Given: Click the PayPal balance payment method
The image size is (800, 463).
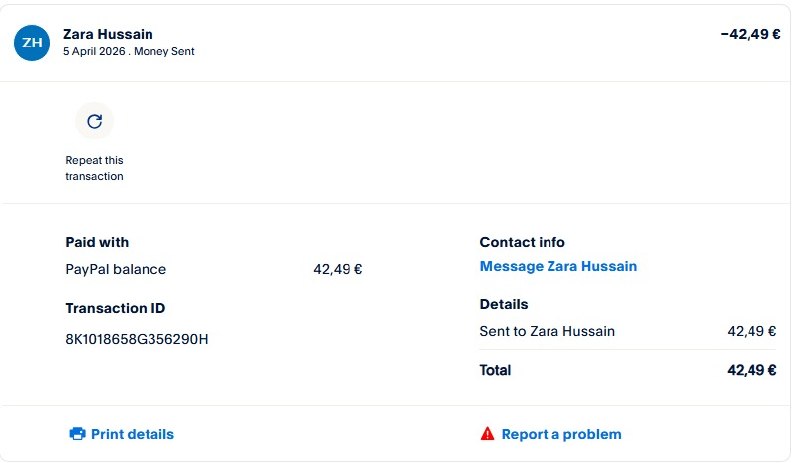Looking at the screenshot, I should coord(115,269).
